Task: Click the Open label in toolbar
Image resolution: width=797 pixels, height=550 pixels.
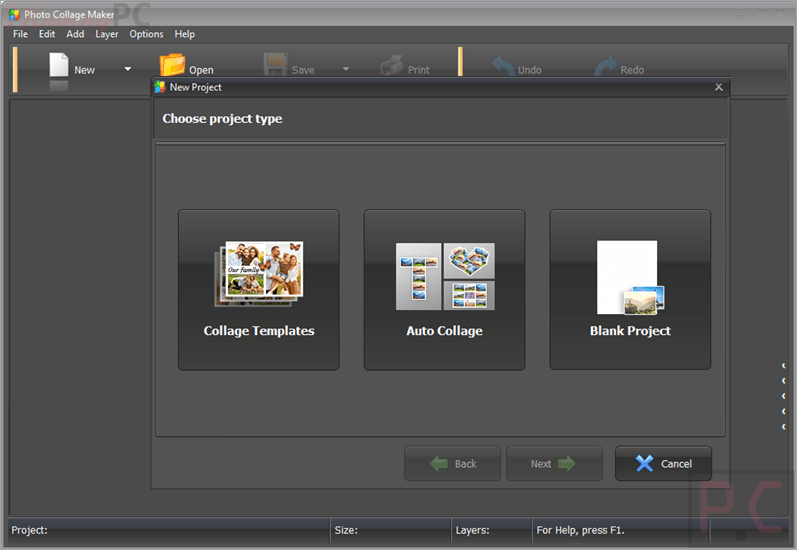Action: click(201, 70)
